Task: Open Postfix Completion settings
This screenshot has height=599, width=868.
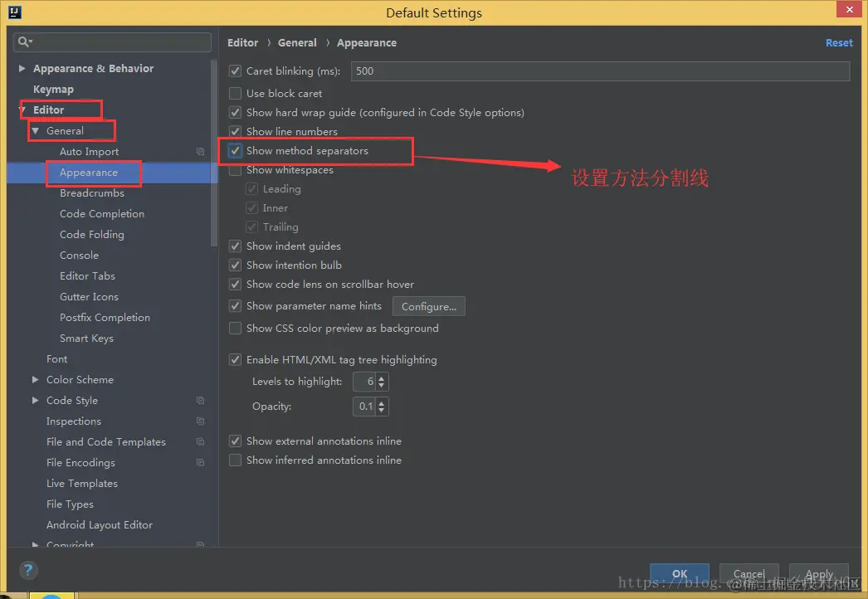Action: [x=105, y=317]
